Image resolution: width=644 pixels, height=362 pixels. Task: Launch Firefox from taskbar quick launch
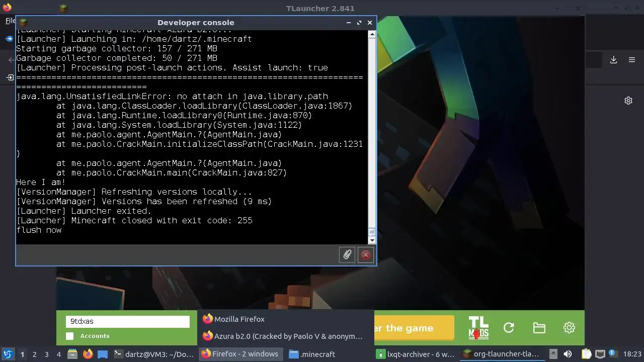click(88, 354)
